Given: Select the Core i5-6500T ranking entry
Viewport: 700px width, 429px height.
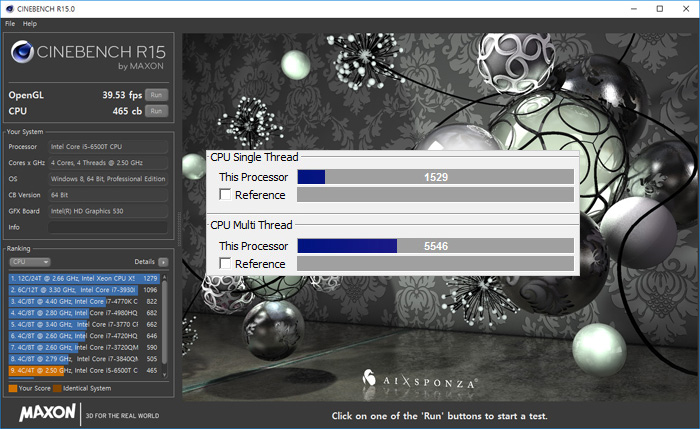Looking at the screenshot, I should coord(84,371).
